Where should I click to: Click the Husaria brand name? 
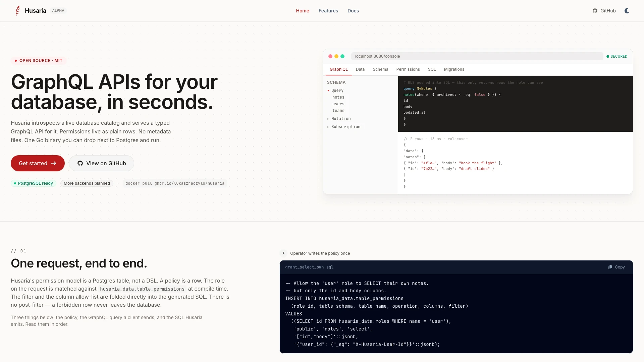tap(36, 11)
